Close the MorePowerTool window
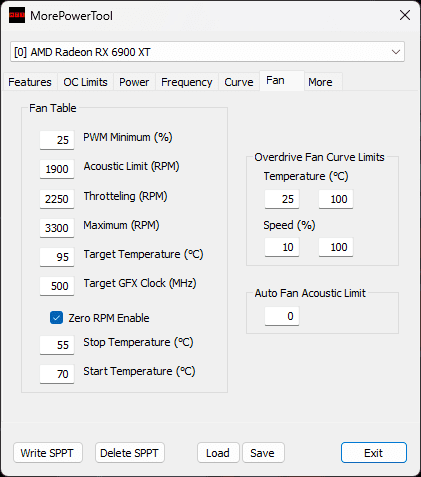Image resolution: width=421 pixels, height=477 pixels. (x=405, y=15)
